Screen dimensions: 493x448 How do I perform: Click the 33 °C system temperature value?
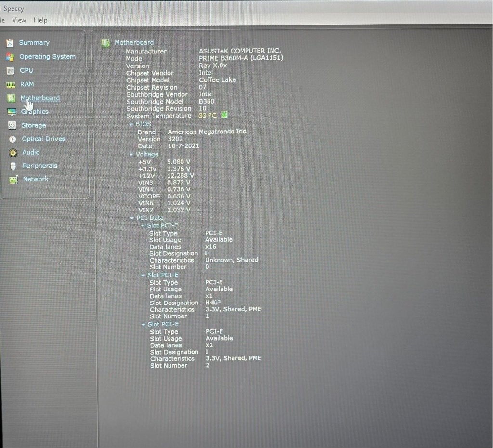point(208,116)
